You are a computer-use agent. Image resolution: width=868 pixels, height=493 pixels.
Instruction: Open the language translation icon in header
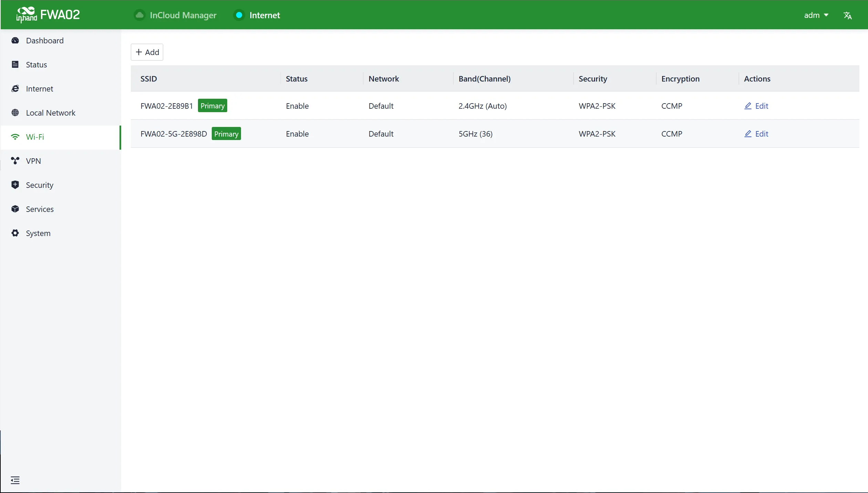(847, 15)
